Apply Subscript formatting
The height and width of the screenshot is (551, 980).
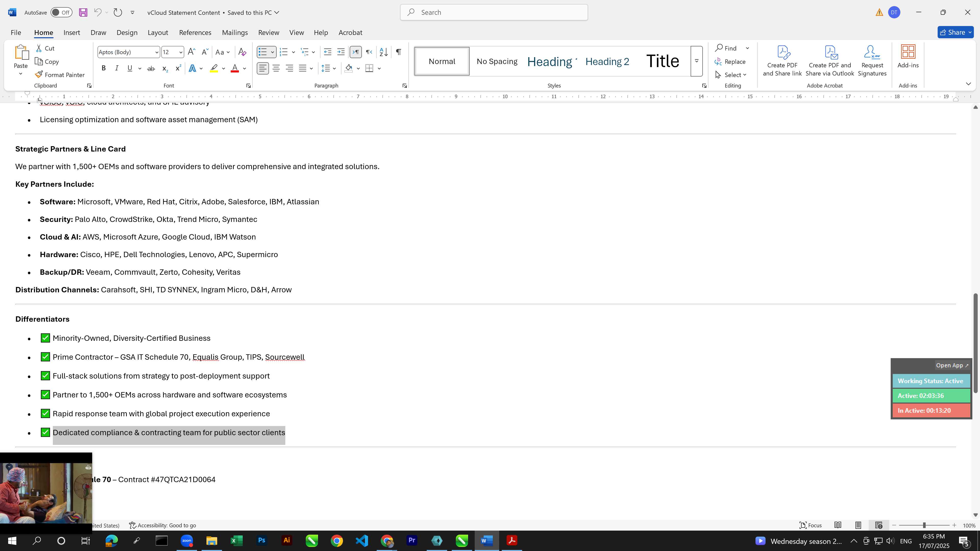point(165,68)
